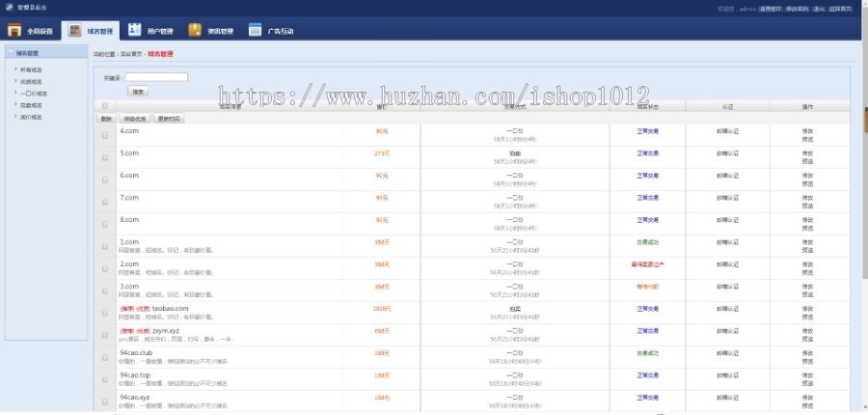Tick the zxym.xyz row checkbox
868x415 pixels.
(x=105, y=335)
